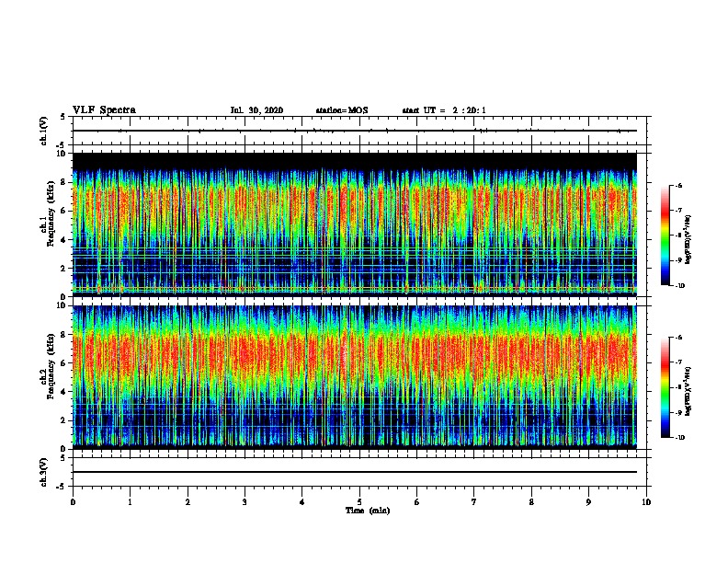The height and width of the screenshot is (563, 728).
Task: Click inside the ch.1 spectrogram panel
Action: pyautogui.click(x=355, y=224)
